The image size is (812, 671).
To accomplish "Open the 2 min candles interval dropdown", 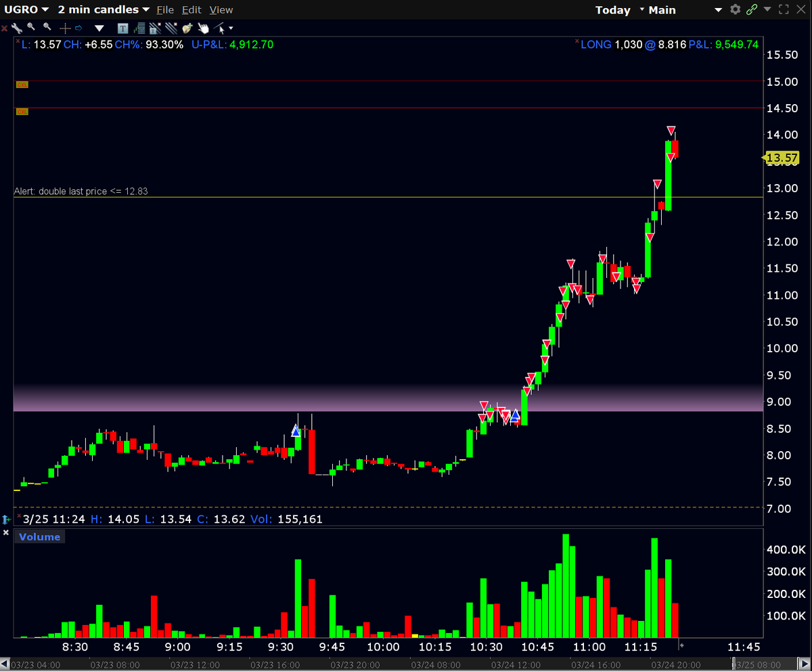I will (104, 9).
